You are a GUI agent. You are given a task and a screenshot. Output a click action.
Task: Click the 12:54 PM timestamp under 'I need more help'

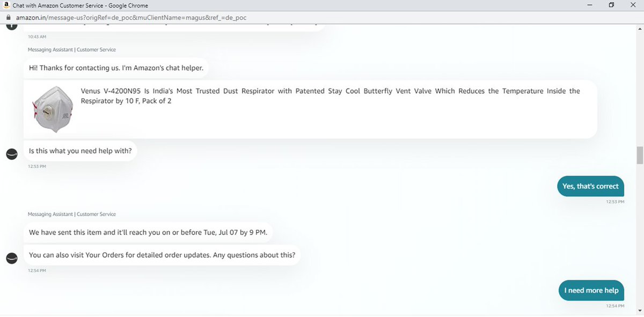pos(615,306)
